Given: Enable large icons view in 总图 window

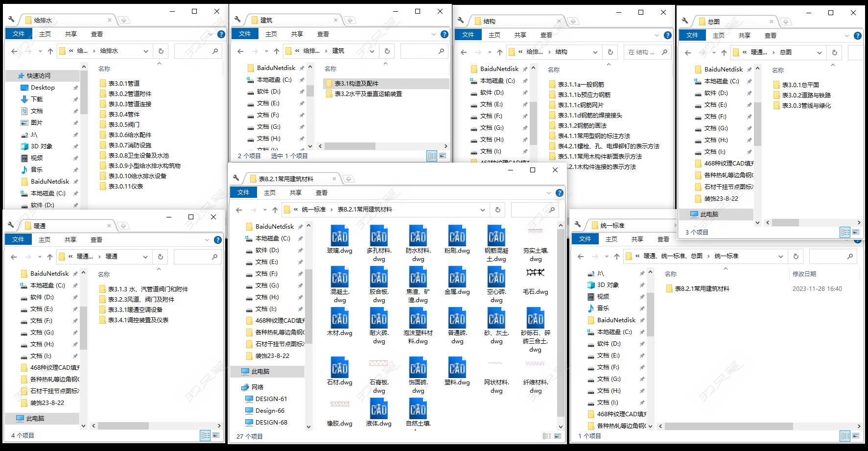Looking at the screenshot, I should coord(856,232).
